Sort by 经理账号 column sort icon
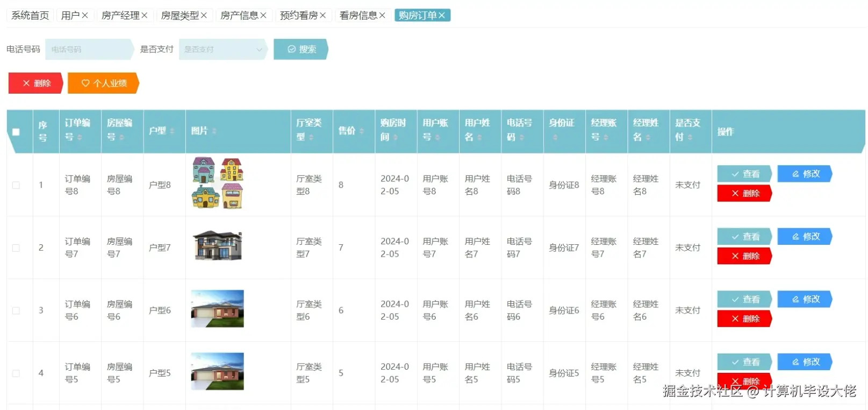This screenshot has width=868, height=410. (x=605, y=137)
